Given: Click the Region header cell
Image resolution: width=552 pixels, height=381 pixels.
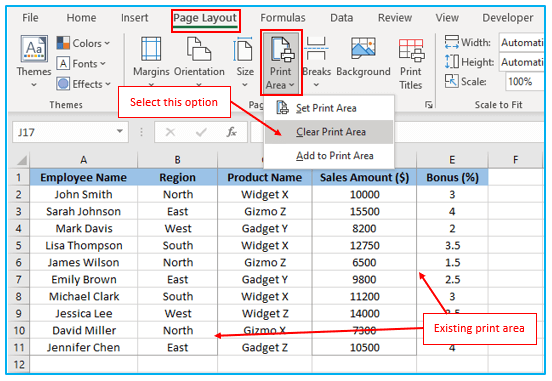Looking at the screenshot, I should tap(177, 177).
